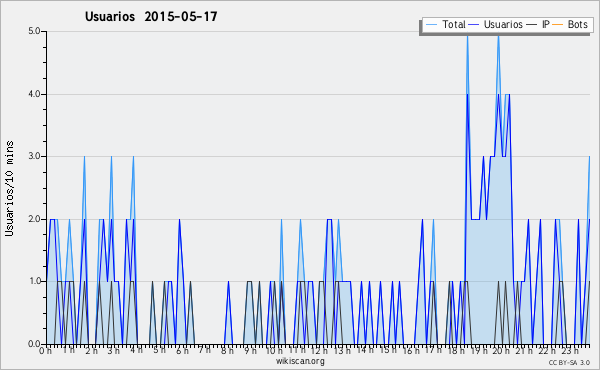Click the '2.0' y-axis value

click(34, 219)
